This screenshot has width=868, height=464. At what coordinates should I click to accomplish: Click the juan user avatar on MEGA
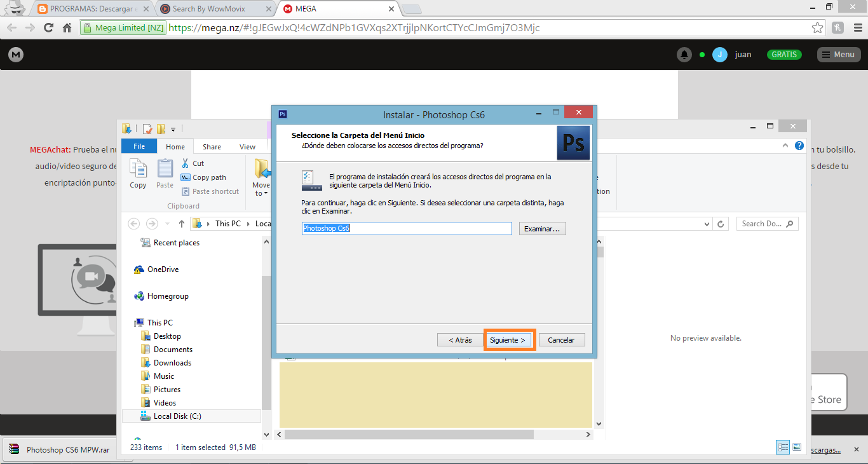(719, 55)
